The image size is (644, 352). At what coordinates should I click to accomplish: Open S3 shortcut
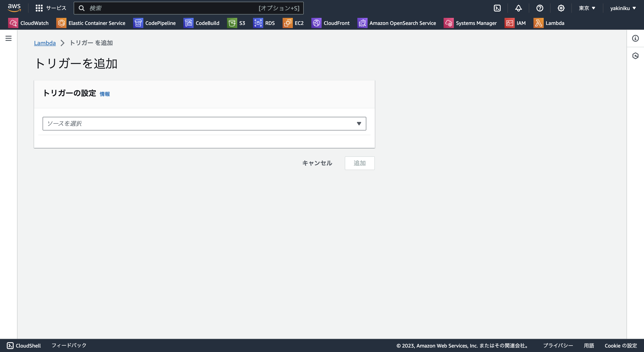point(236,23)
